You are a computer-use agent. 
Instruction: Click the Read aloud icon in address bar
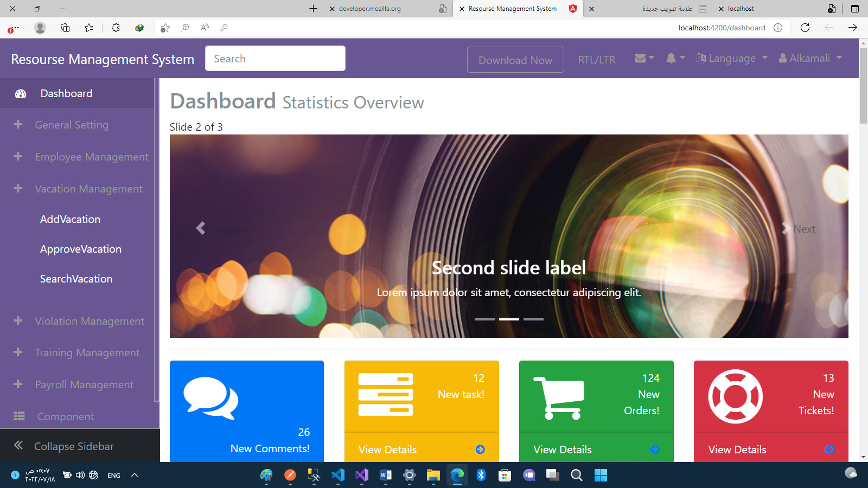205,28
